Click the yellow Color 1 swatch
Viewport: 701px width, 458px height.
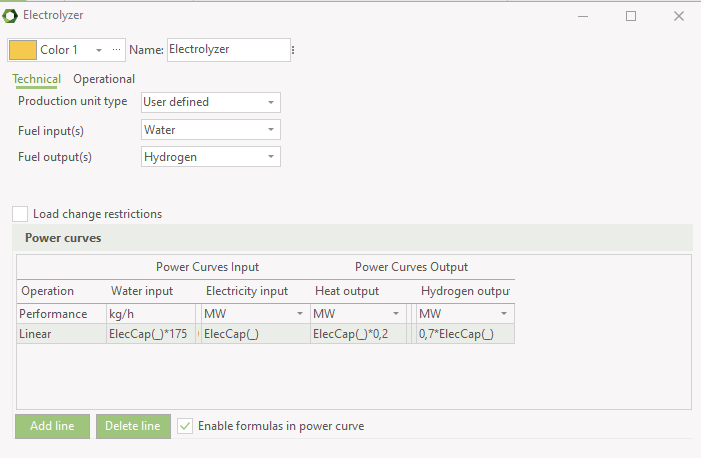[23, 50]
